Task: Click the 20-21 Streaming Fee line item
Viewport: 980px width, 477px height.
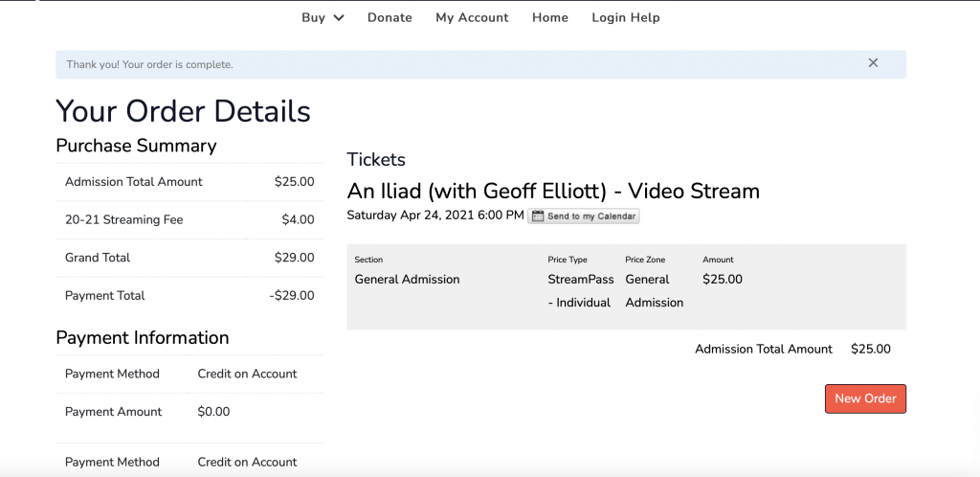Action: 124,219
